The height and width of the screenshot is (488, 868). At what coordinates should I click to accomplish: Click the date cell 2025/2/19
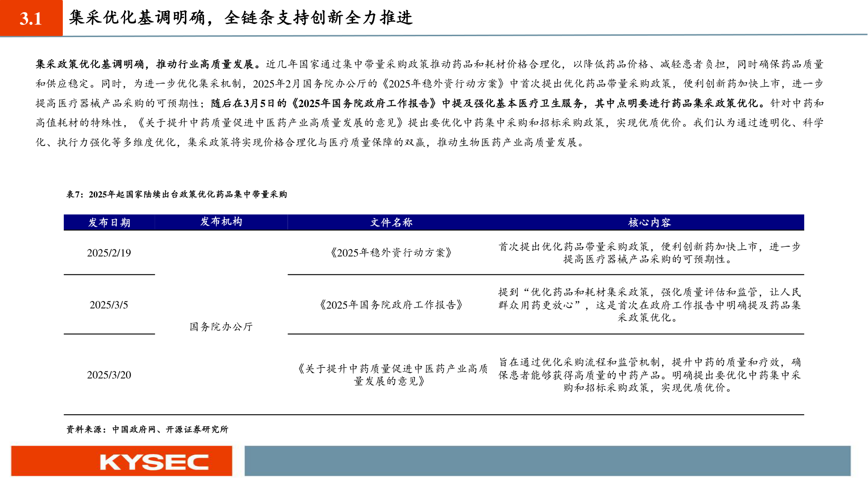pyautogui.click(x=109, y=253)
